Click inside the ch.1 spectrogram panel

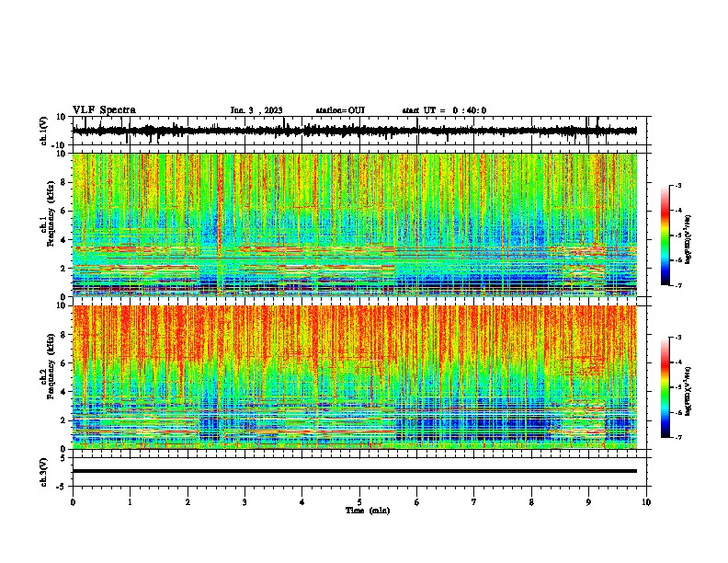coord(355,224)
